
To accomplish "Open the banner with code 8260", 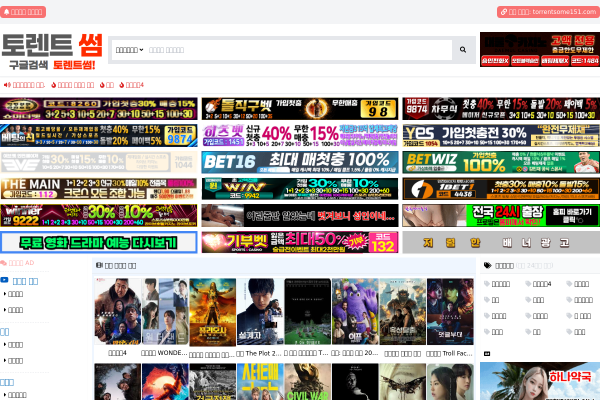I will 99,109.
